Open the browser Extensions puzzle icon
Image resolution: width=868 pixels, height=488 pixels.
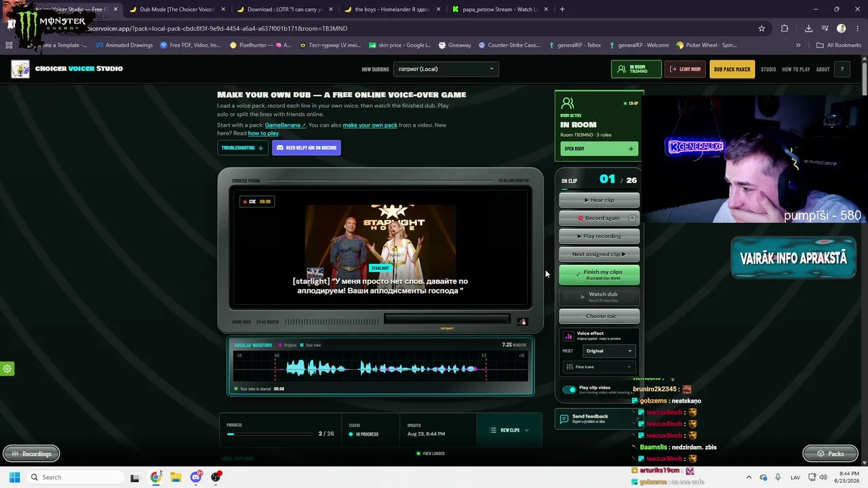click(785, 28)
